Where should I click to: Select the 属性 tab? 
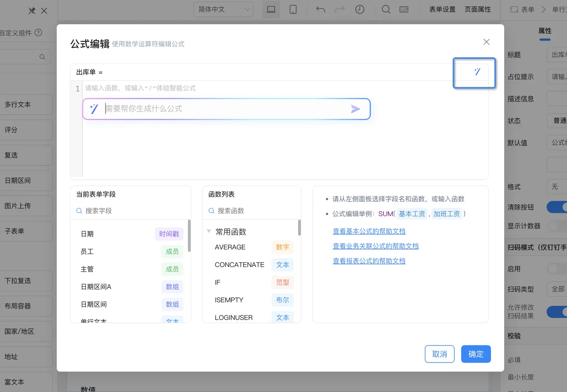point(545,31)
